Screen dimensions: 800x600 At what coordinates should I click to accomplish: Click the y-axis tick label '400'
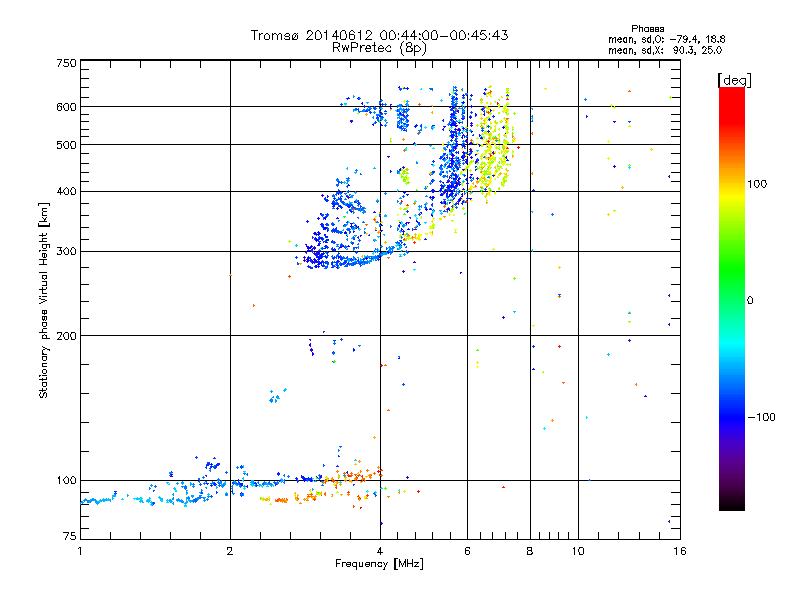67,192
